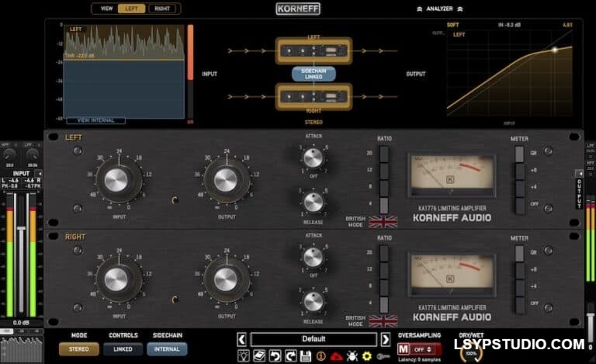Image resolution: width=596 pixels, height=364 pixels.
Task: Click the LEFT channel output knob
Action: coord(226,180)
